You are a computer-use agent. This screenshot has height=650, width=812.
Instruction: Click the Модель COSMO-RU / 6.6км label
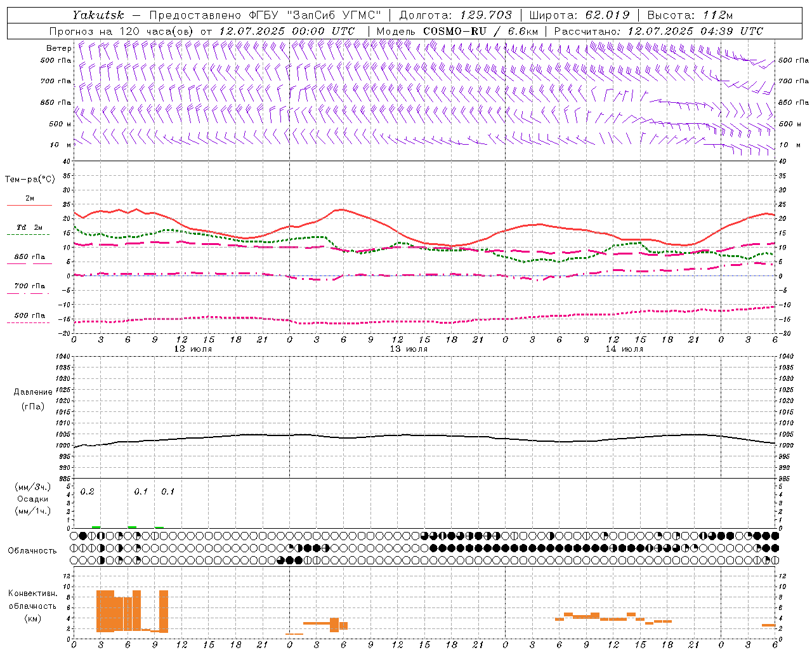(x=457, y=31)
